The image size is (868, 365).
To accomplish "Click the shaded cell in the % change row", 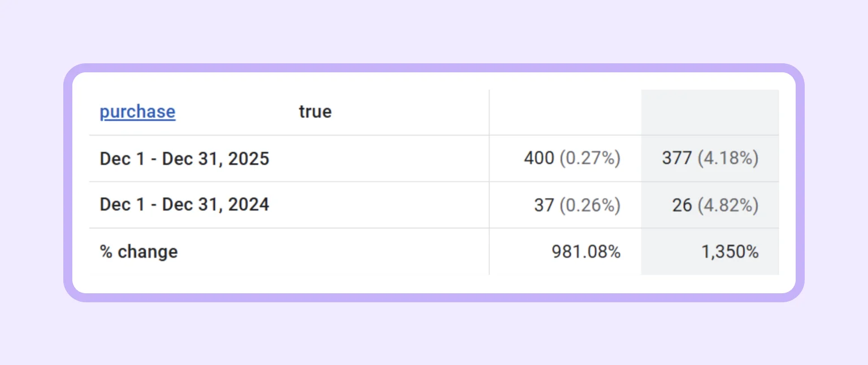I will point(709,251).
